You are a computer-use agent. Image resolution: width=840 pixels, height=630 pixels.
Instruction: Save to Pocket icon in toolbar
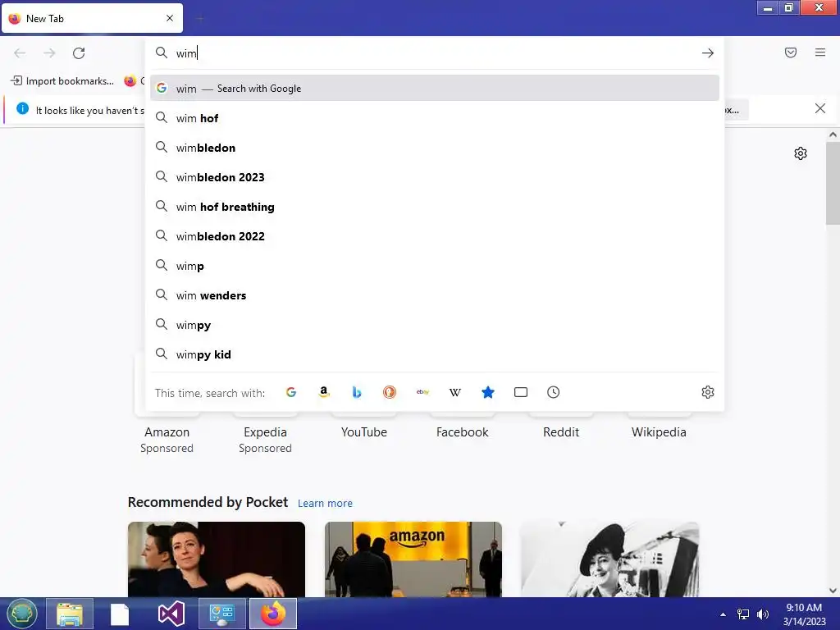tap(791, 52)
